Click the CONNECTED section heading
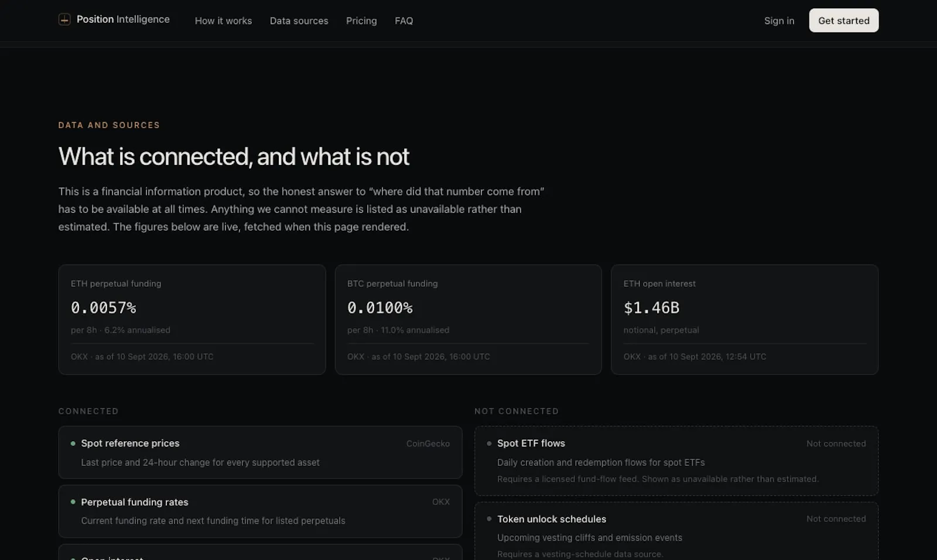This screenshot has height=560, width=937. pyautogui.click(x=88, y=411)
